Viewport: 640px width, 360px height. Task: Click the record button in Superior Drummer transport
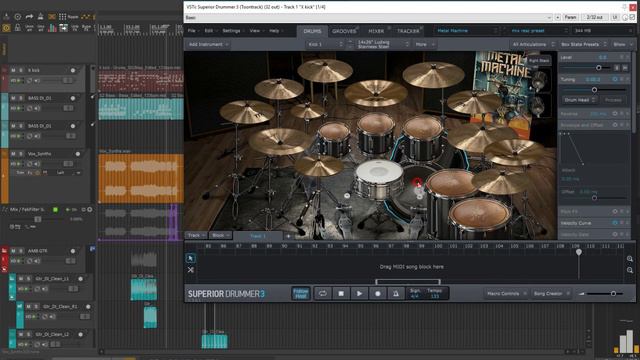[378, 293]
